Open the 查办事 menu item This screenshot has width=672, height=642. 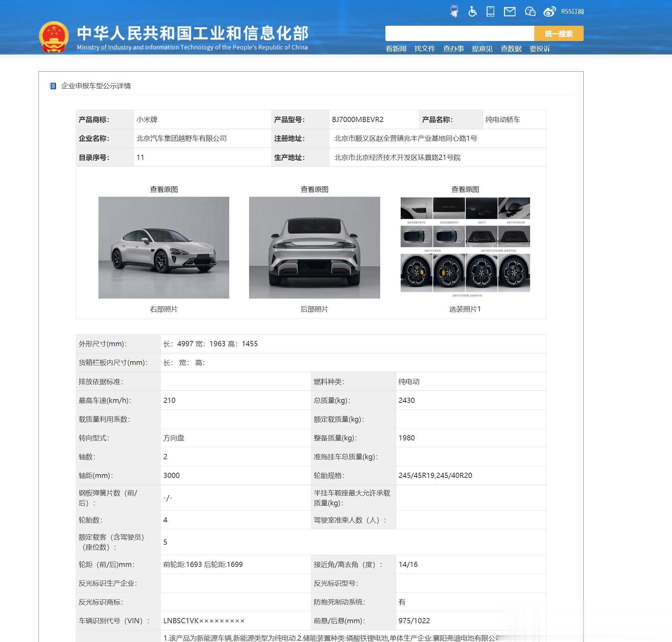454,49
